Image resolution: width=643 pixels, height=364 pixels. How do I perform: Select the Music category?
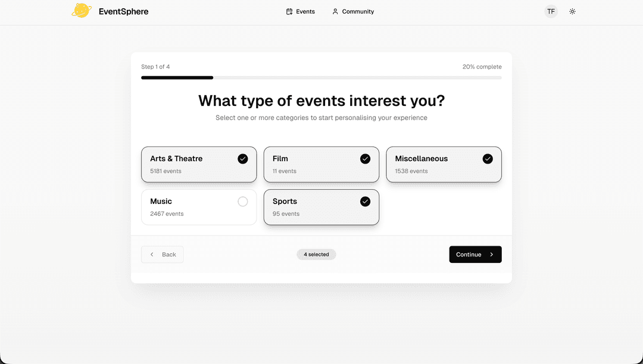point(199,207)
